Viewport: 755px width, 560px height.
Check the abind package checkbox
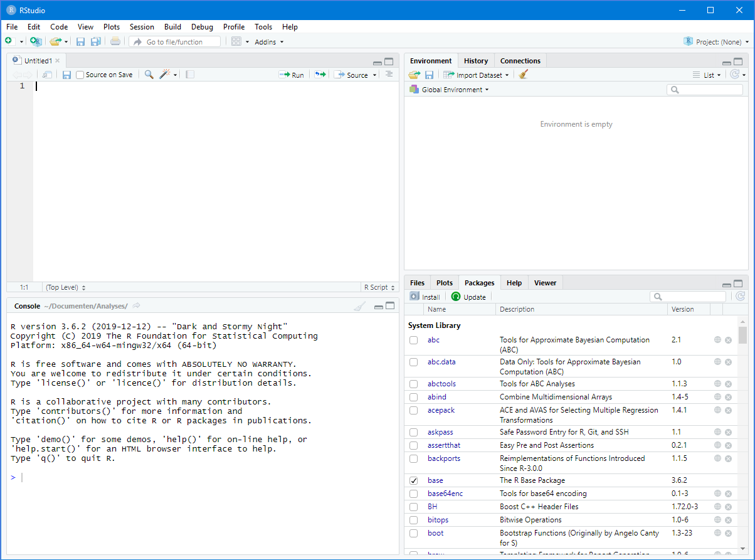(414, 397)
